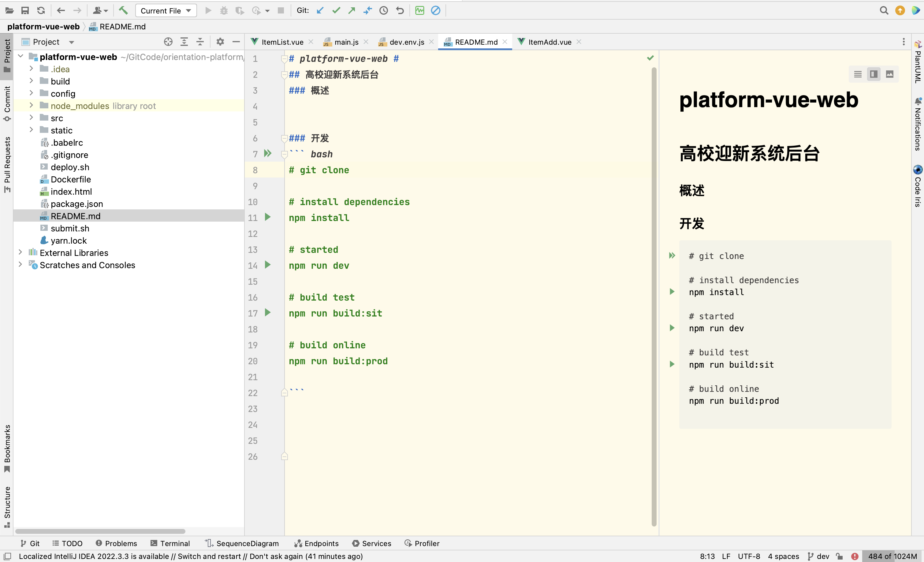
Task: Open Project panel settings gear
Action: coord(220,42)
